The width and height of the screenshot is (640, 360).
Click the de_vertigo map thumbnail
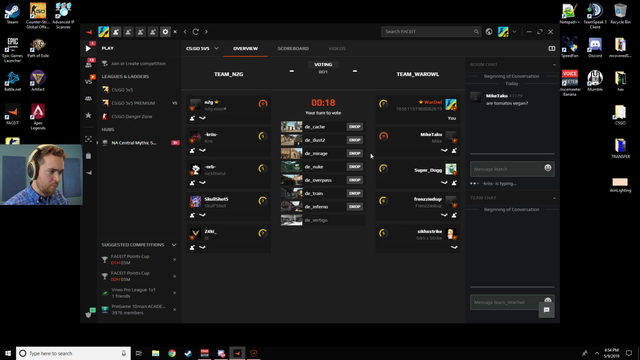point(291,220)
